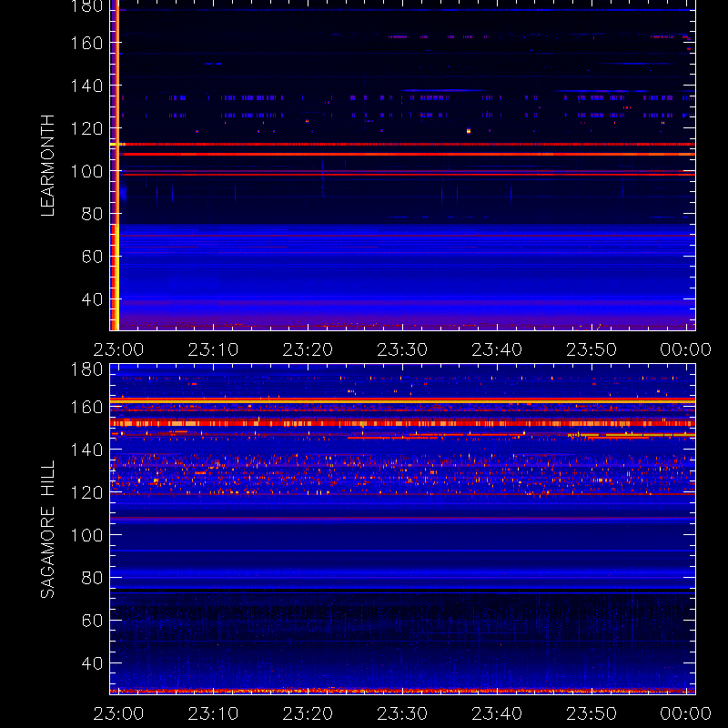Click the 23:50 time label under the Sagamore Hill plot

click(x=591, y=713)
